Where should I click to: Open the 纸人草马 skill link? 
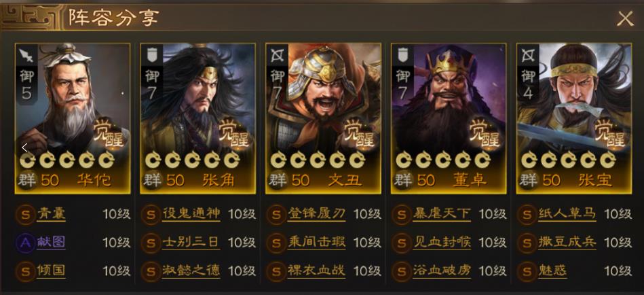567,214
